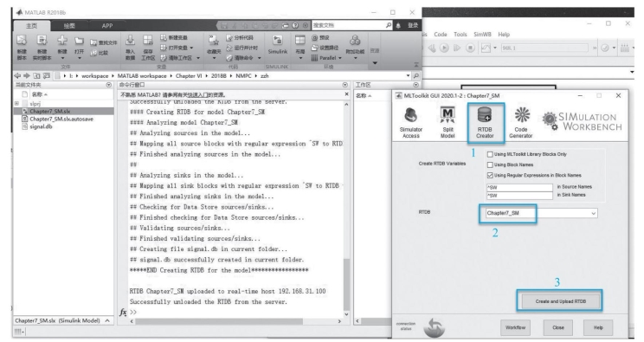Click MLToolkit Help button
644x342 pixels.
click(598, 327)
